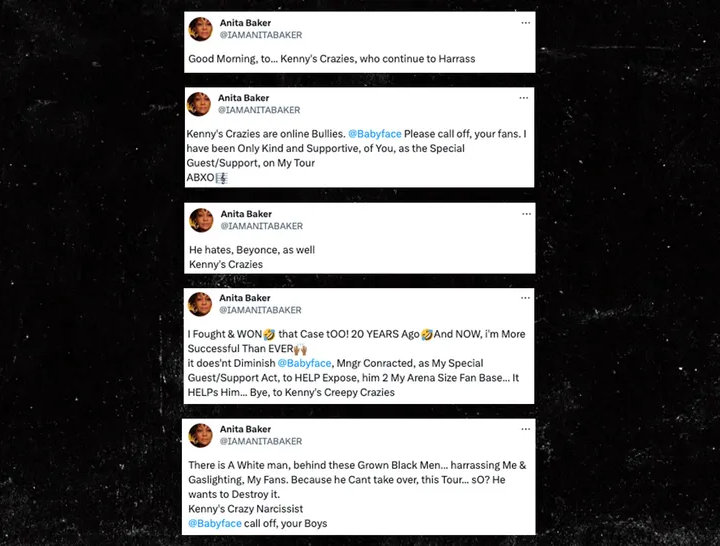720x546 pixels.
Task: Click the profile avatar on the 'Fought & WON' tweet
Action: pos(200,304)
